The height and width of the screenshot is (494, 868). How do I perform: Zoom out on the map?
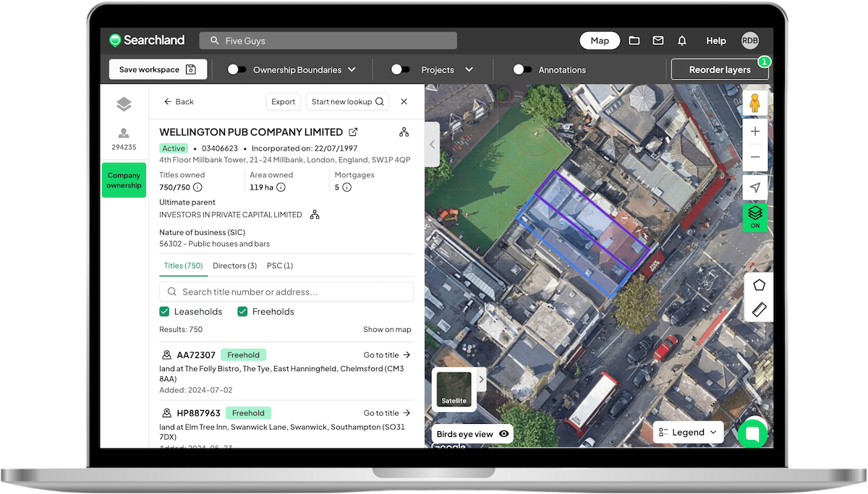tap(755, 157)
